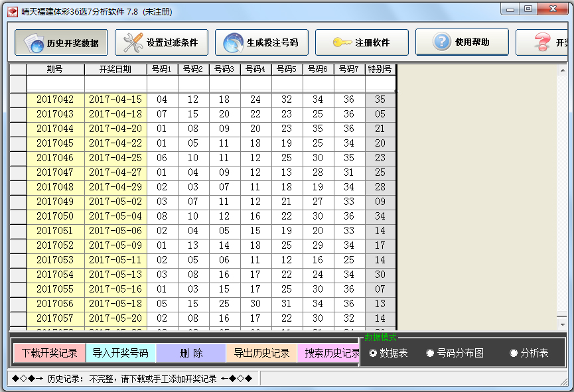
Task: Click special number 09 in row 2017049
Action: point(380,202)
